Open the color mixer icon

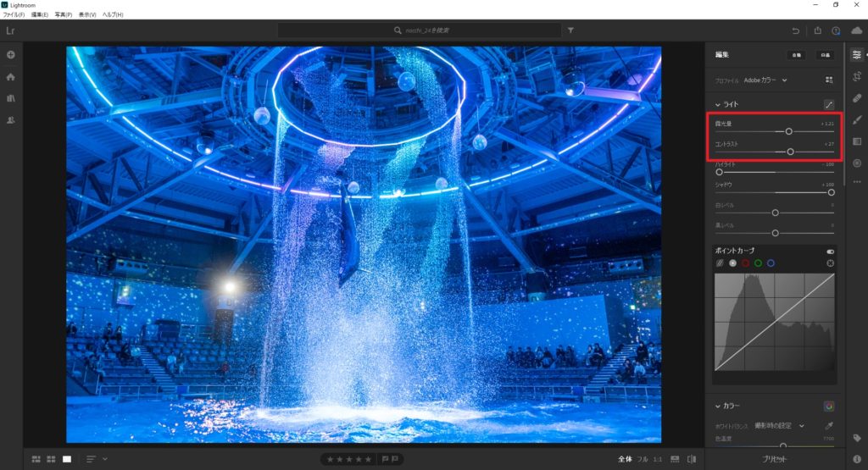tap(828, 406)
